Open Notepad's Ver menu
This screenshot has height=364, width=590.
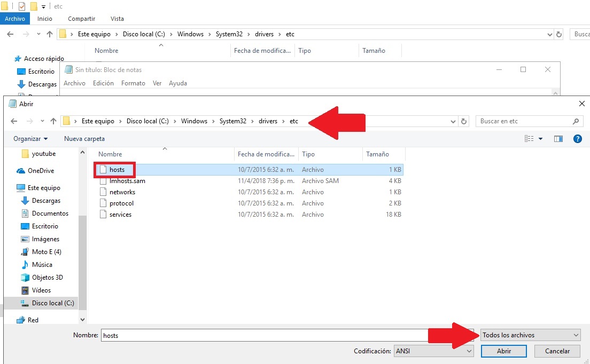click(x=157, y=83)
